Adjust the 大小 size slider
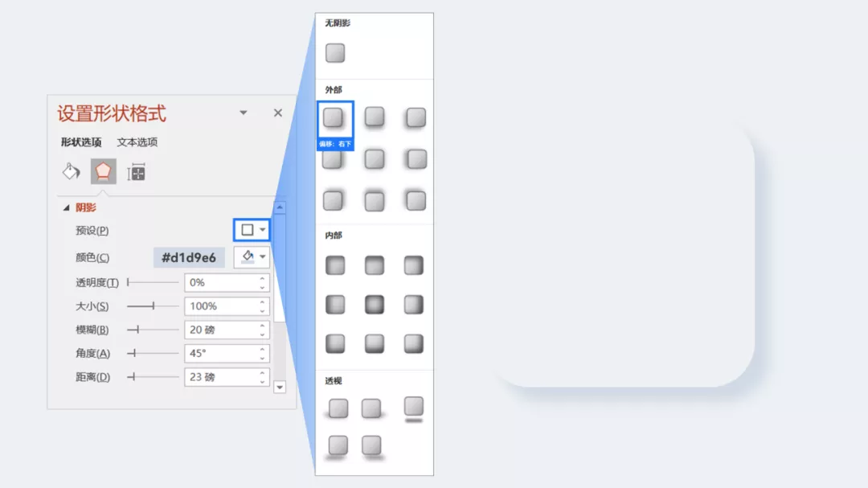The width and height of the screenshot is (868, 488). click(153, 306)
